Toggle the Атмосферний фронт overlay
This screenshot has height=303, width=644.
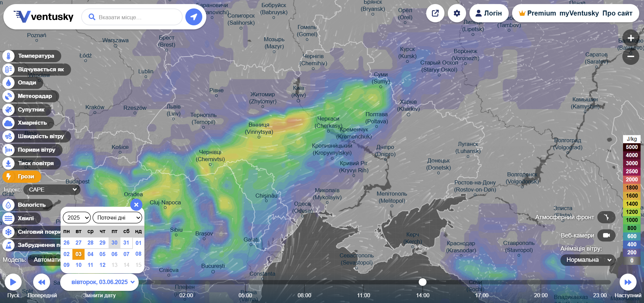click(x=606, y=217)
